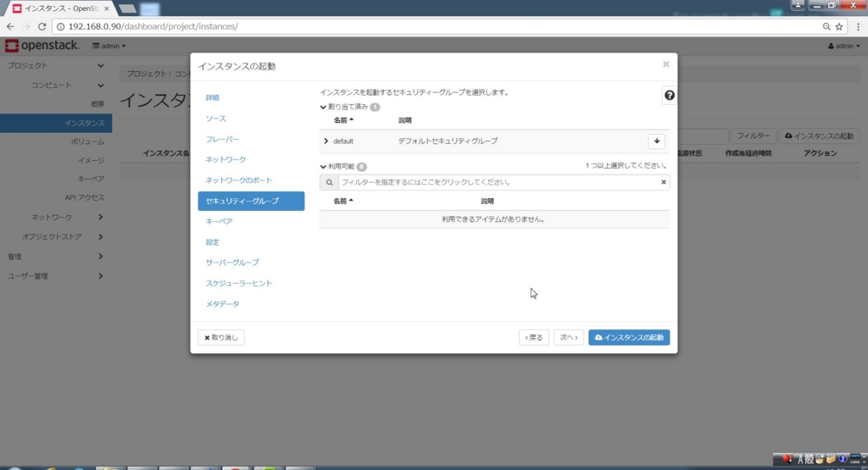Open 概要 in the sidebar

(x=97, y=104)
